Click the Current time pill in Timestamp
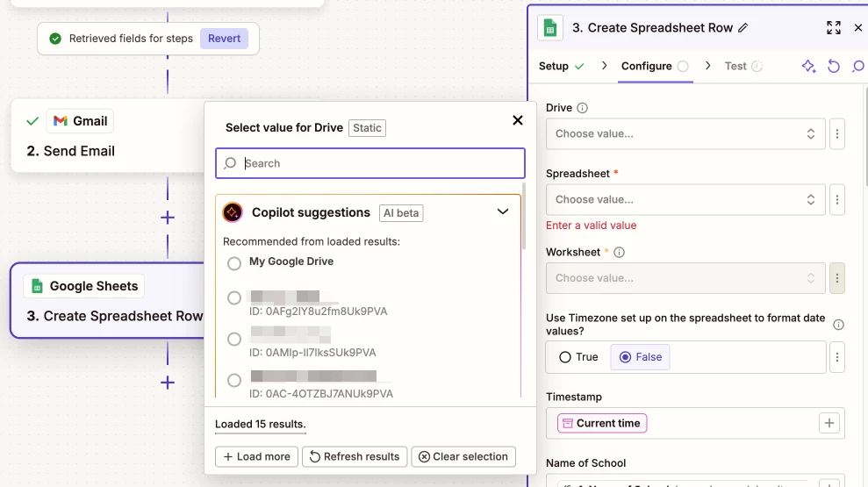Screen dimensions: 868x487 click(602, 423)
